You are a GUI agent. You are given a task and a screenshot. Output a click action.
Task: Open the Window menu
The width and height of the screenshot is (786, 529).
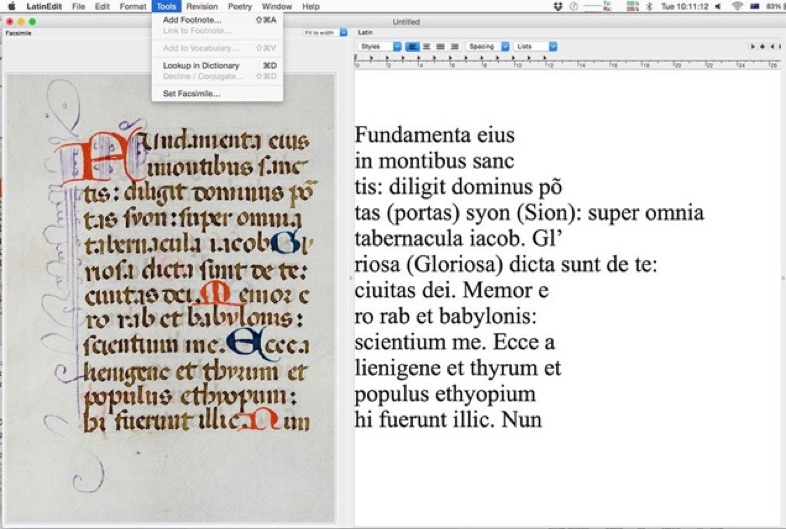tap(277, 7)
